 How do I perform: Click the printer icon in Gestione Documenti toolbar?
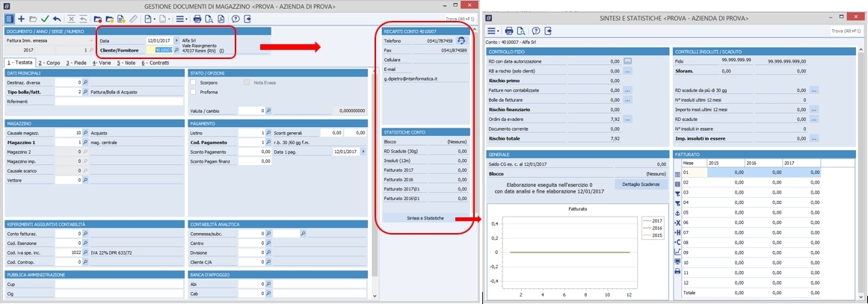(197, 19)
